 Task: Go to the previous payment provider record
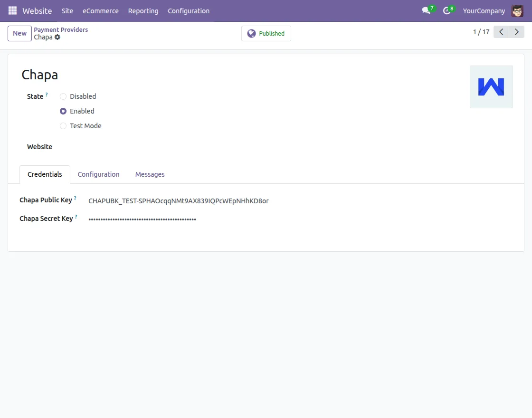(x=501, y=32)
